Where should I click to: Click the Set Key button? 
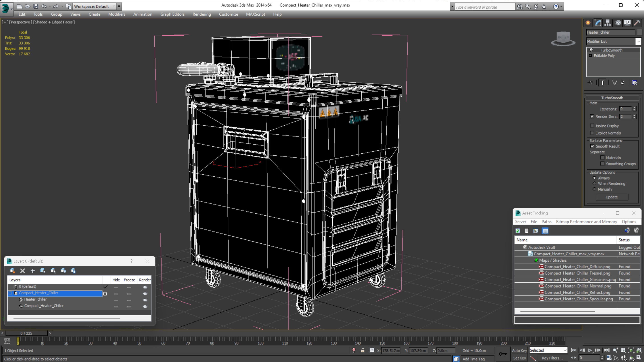click(519, 358)
